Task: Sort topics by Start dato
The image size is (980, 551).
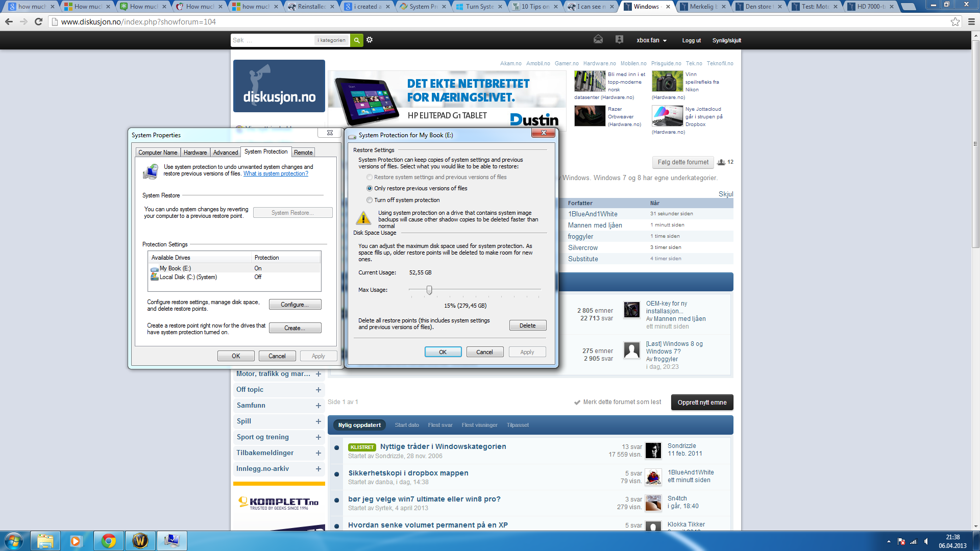Action: pyautogui.click(x=407, y=425)
